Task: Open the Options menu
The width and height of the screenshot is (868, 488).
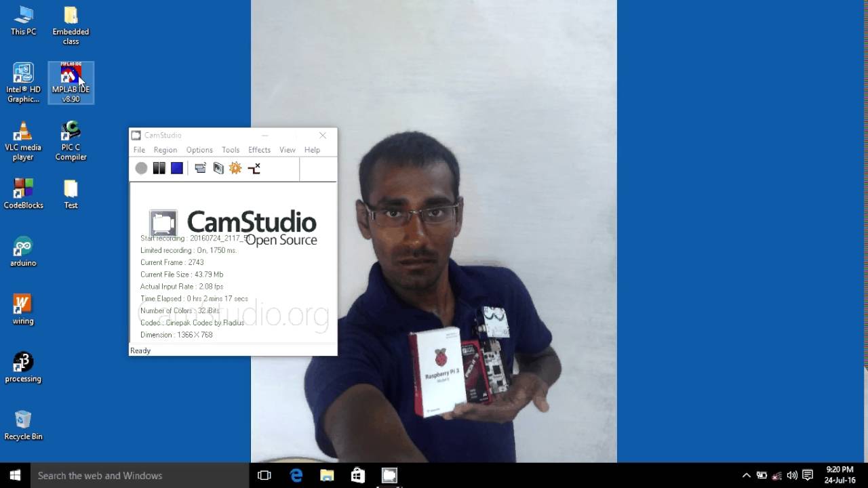Action: pyautogui.click(x=199, y=150)
